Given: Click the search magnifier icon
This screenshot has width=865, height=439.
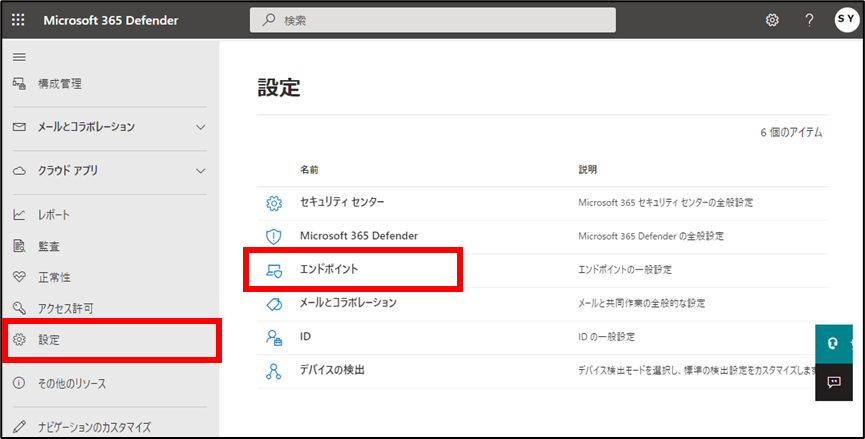Looking at the screenshot, I should [269, 20].
